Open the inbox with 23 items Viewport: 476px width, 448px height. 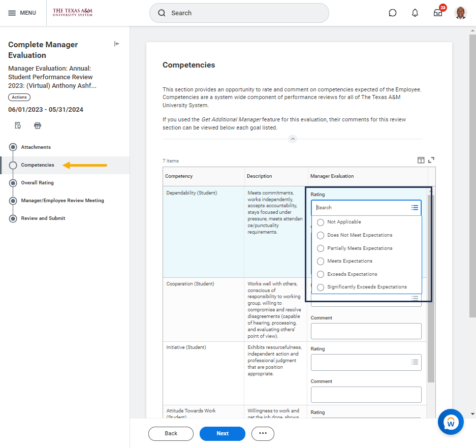pyautogui.click(x=438, y=13)
